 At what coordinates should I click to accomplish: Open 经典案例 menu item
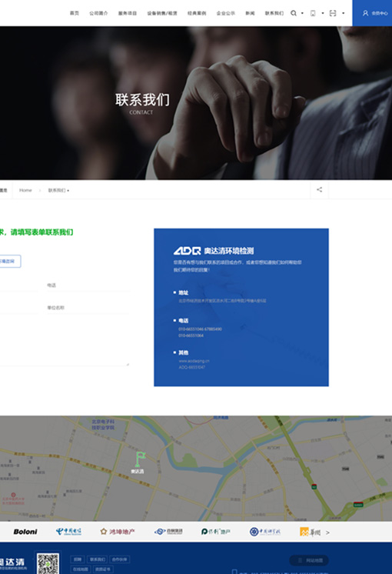pyautogui.click(x=197, y=13)
